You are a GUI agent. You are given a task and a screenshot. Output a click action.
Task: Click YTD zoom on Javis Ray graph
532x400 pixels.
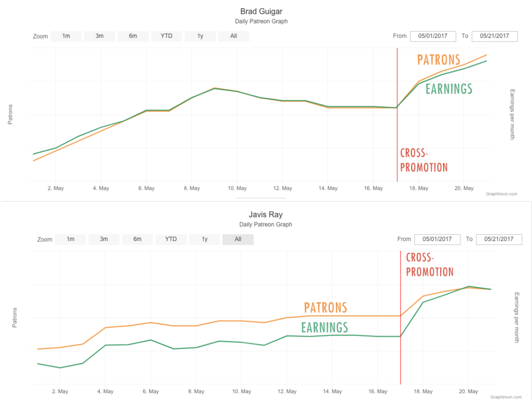171,239
